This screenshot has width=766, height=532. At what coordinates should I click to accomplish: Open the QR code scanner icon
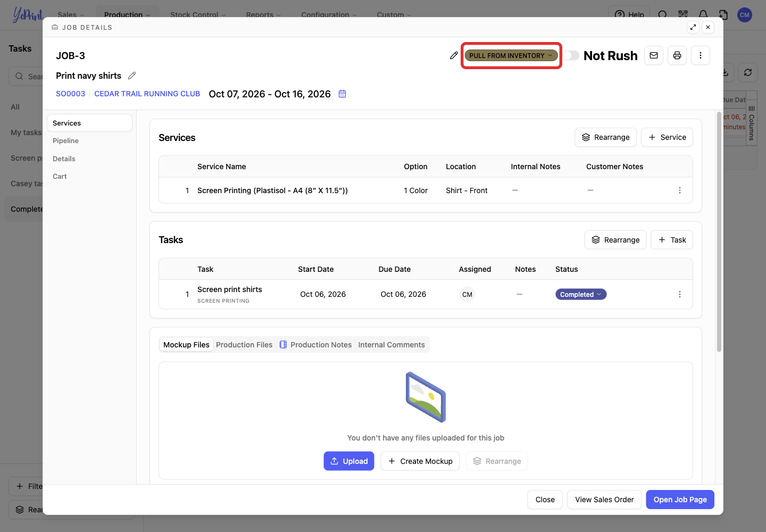(683, 15)
